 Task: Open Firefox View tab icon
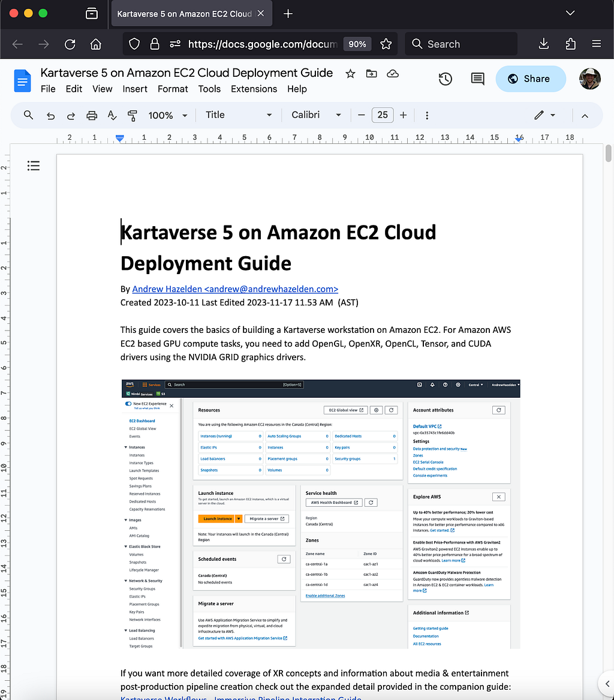point(92,14)
